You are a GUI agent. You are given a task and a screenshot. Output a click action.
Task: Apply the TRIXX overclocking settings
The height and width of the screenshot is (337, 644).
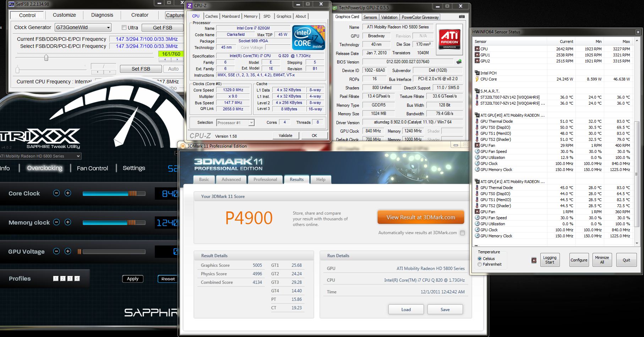pos(133,279)
